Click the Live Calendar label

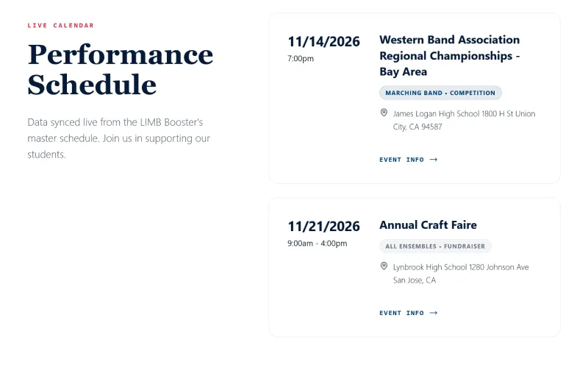(60, 26)
